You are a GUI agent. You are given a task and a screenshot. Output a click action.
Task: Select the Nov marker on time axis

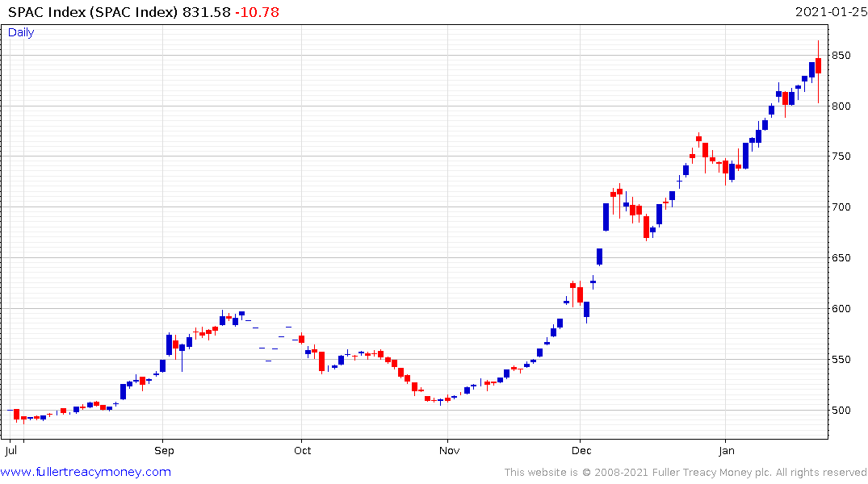(449, 450)
